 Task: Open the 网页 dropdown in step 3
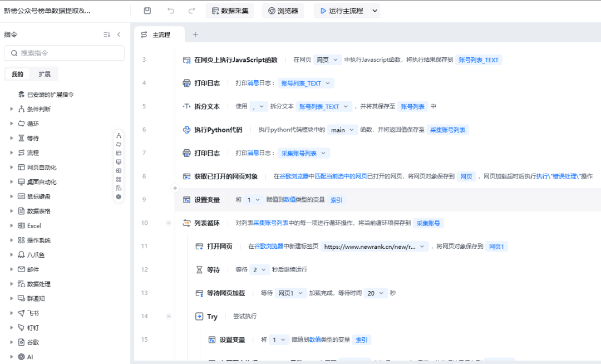click(x=327, y=60)
